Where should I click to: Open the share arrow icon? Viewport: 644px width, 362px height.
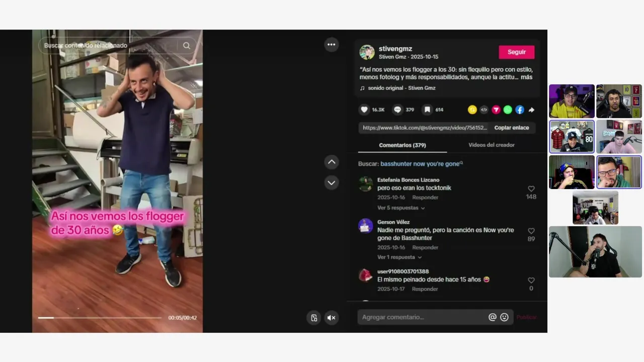tap(531, 110)
